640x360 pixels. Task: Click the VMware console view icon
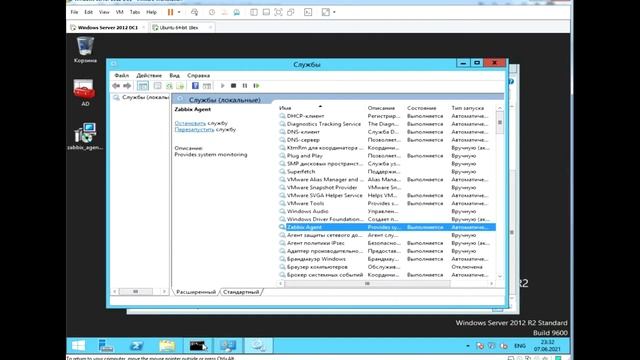click(308, 12)
